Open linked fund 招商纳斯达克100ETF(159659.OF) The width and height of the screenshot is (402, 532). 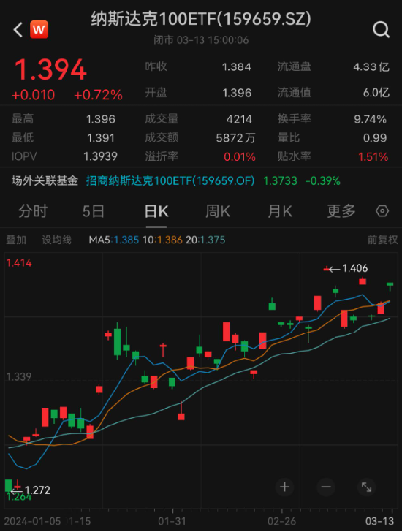(x=170, y=180)
